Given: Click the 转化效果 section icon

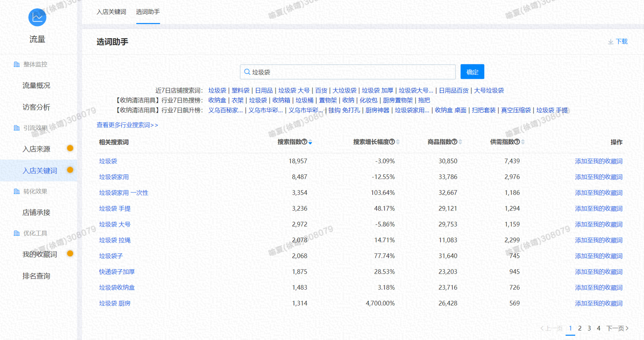Looking at the screenshot, I should tap(16, 191).
